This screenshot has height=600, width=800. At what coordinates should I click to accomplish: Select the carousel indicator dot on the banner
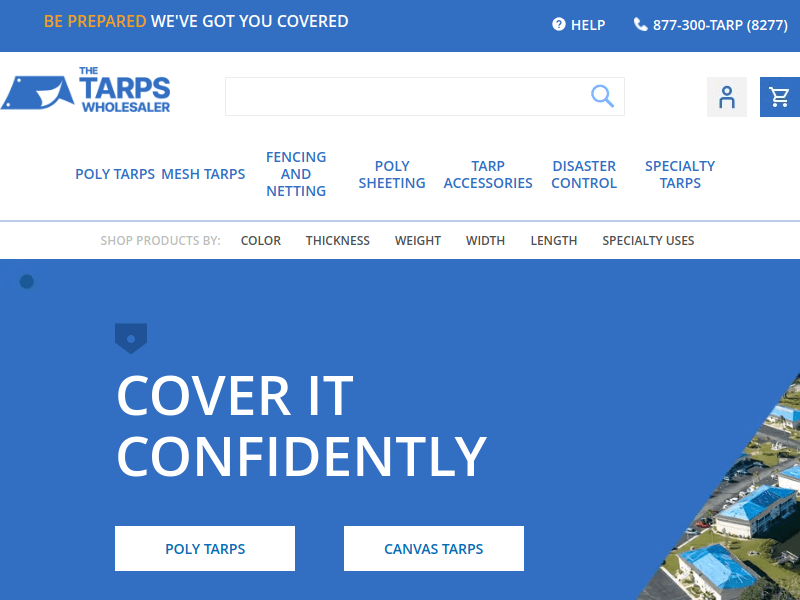(27, 281)
